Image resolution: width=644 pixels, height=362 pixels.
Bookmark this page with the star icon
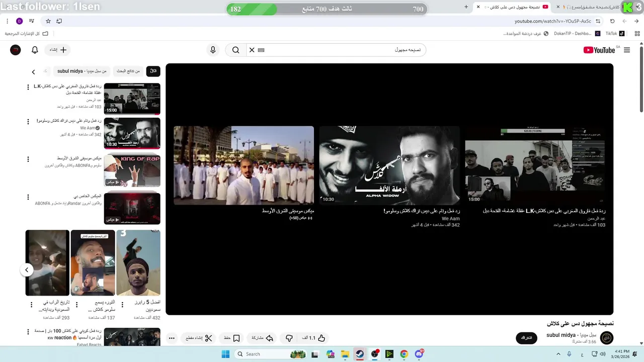tap(48, 21)
